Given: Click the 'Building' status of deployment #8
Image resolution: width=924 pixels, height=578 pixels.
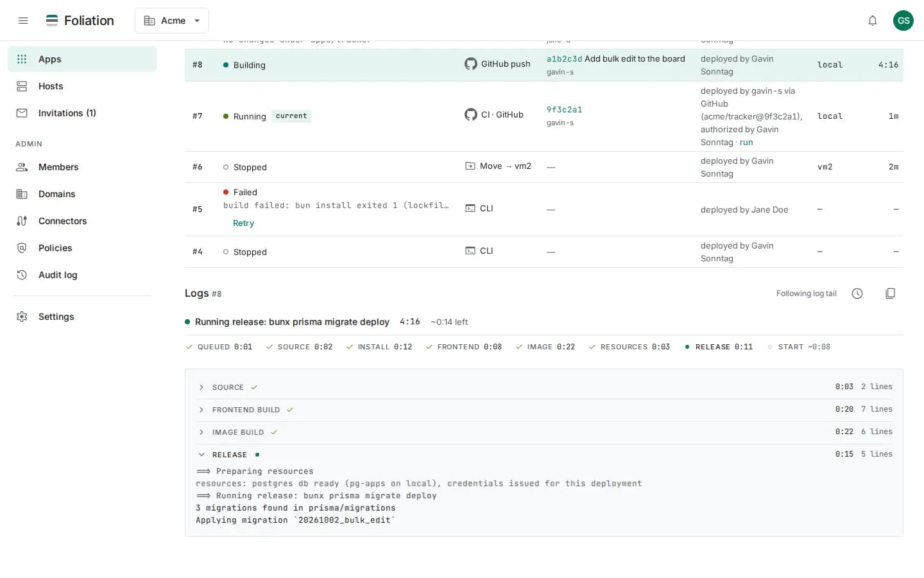Looking at the screenshot, I should (244, 65).
